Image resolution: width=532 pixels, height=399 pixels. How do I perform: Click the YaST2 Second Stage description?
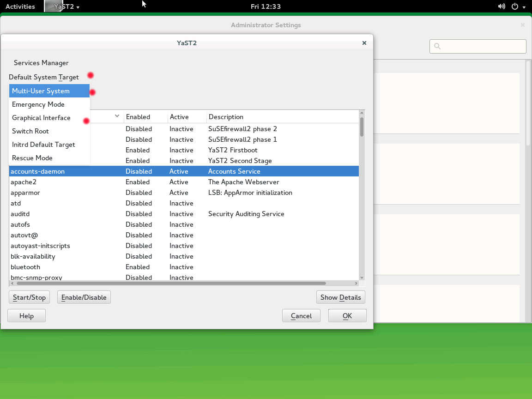[240, 161]
